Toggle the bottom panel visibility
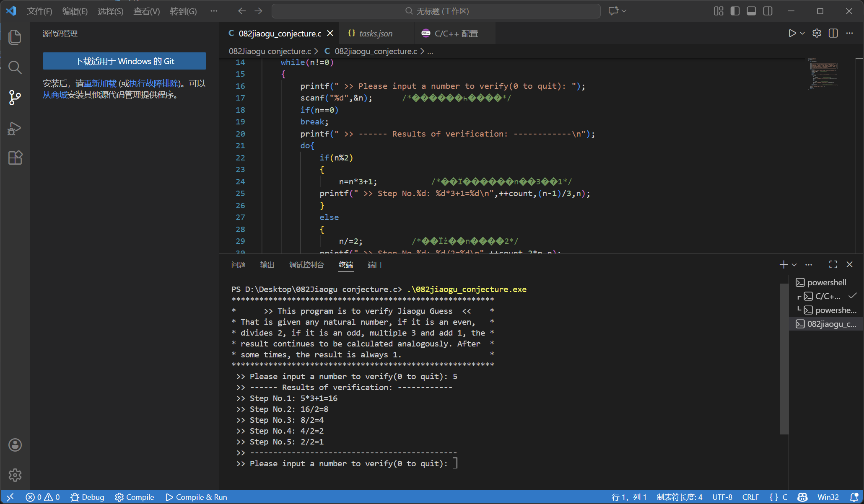The height and width of the screenshot is (504, 864). (751, 11)
